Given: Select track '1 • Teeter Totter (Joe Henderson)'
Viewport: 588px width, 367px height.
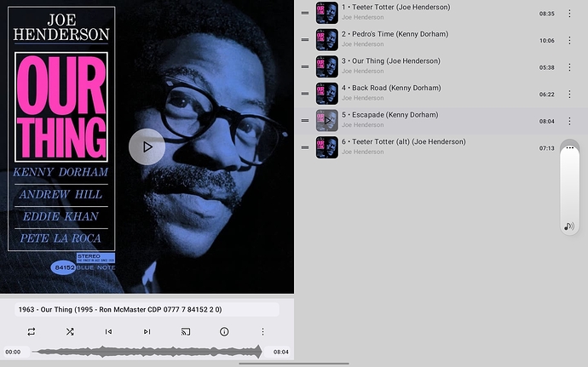Looking at the screenshot, I should (395, 7).
